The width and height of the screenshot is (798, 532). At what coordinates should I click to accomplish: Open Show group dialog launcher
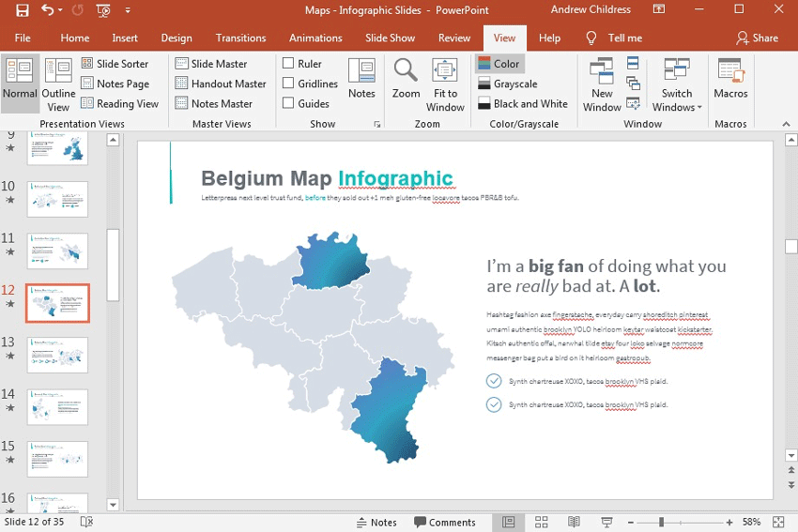(377, 124)
